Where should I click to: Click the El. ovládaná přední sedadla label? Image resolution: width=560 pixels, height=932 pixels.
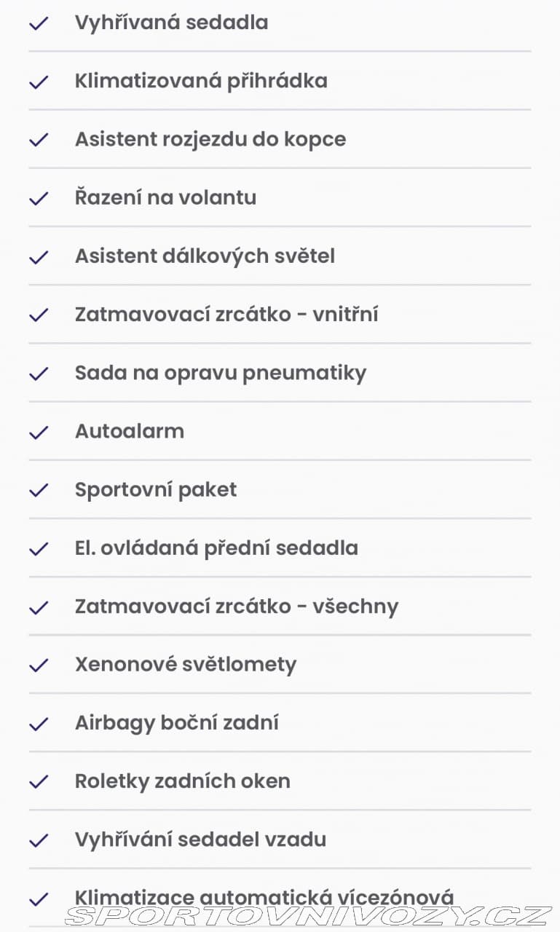click(216, 548)
